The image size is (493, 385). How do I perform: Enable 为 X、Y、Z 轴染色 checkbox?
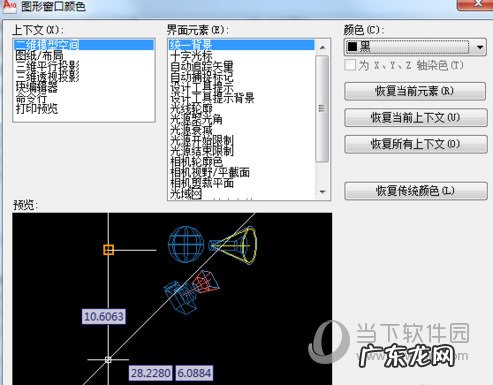[x=350, y=65]
